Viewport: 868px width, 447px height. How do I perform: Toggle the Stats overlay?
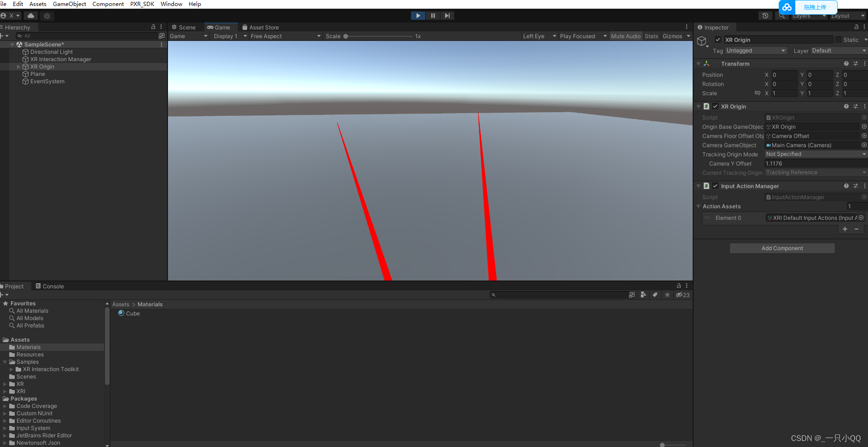[651, 36]
